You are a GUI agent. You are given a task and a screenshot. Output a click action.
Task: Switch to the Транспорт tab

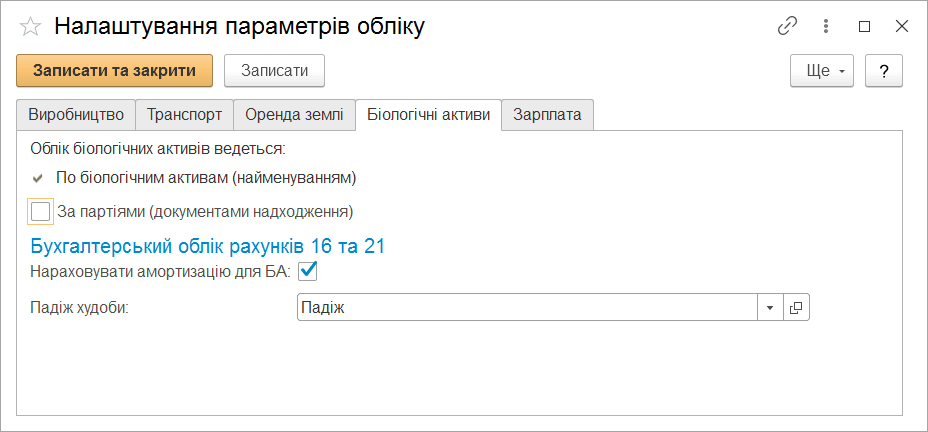[185, 115]
